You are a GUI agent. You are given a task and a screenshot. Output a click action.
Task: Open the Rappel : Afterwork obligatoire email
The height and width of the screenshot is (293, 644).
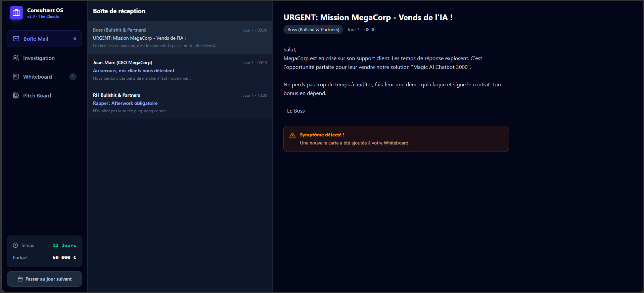(x=180, y=102)
